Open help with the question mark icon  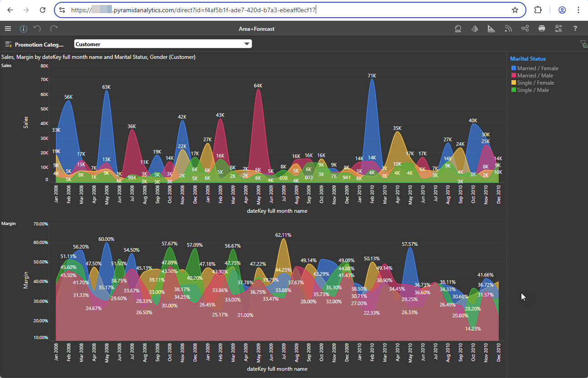pos(575,29)
